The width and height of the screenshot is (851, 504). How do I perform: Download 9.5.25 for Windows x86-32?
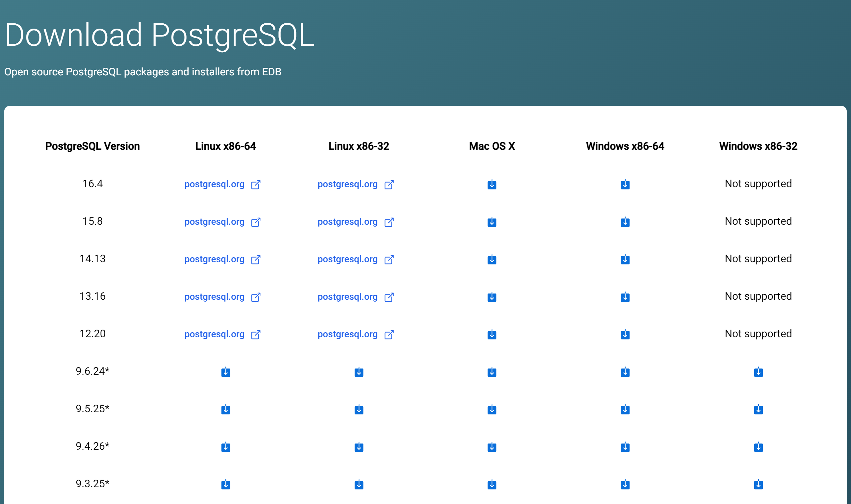pyautogui.click(x=758, y=410)
